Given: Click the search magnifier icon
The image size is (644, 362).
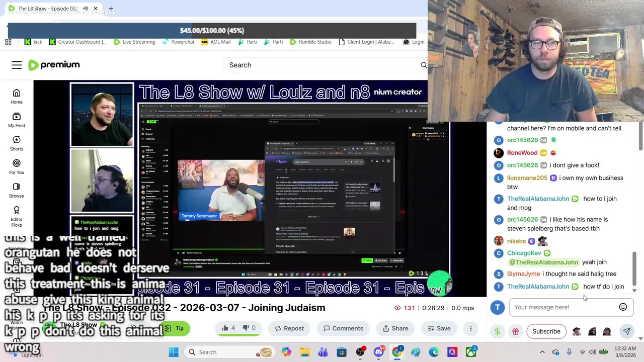Looking at the screenshot, I should pos(424,65).
